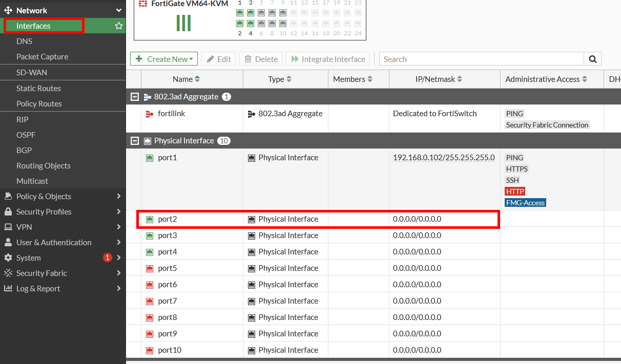Click the System gear icon in sidebar
Image resolution: width=621 pixels, height=364 pixels.
click(8, 258)
